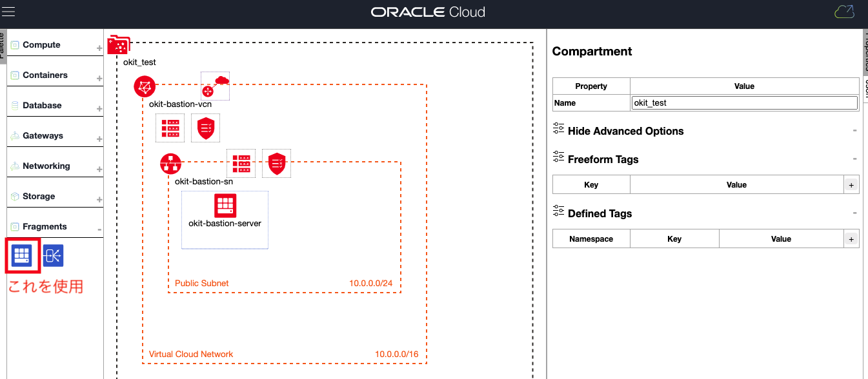Expand the Storage palette section

pyautogui.click(x=99, y=200)
